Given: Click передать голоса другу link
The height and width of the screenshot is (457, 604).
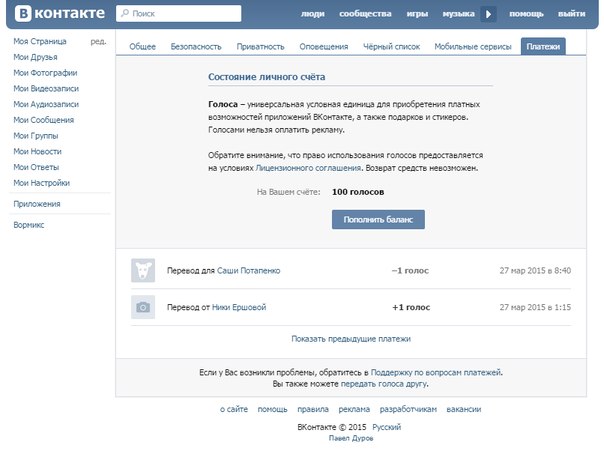Looking at the screenshot, I should 384,384.
